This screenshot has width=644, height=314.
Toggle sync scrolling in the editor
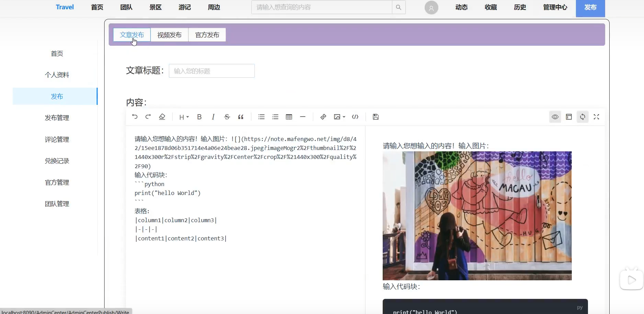(x=582, y=117)
